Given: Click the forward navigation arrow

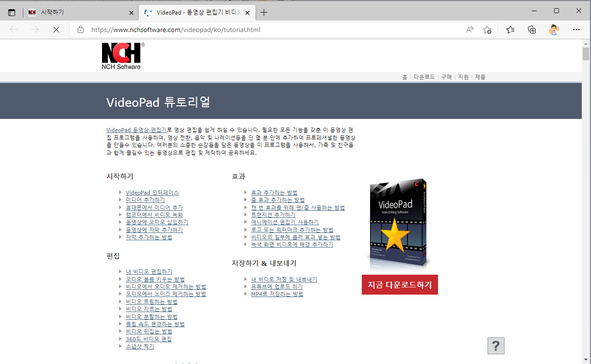Looking at the screenshot, I should click(x=35, y=30).
